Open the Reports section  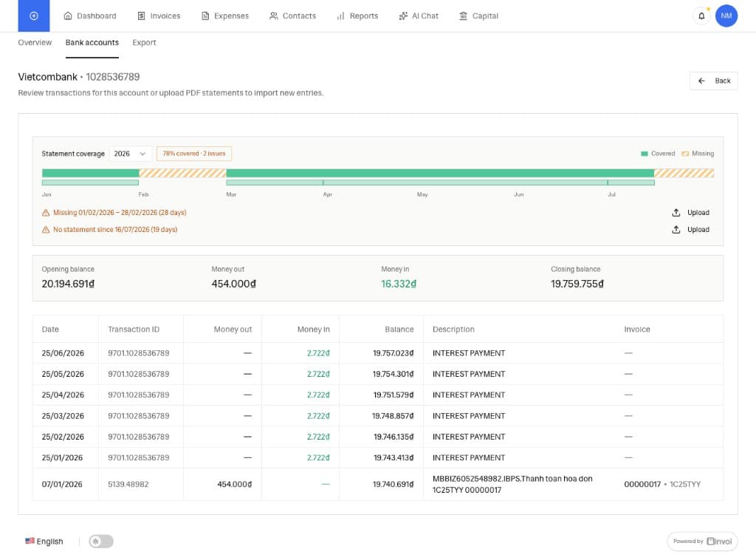point(357,16)
